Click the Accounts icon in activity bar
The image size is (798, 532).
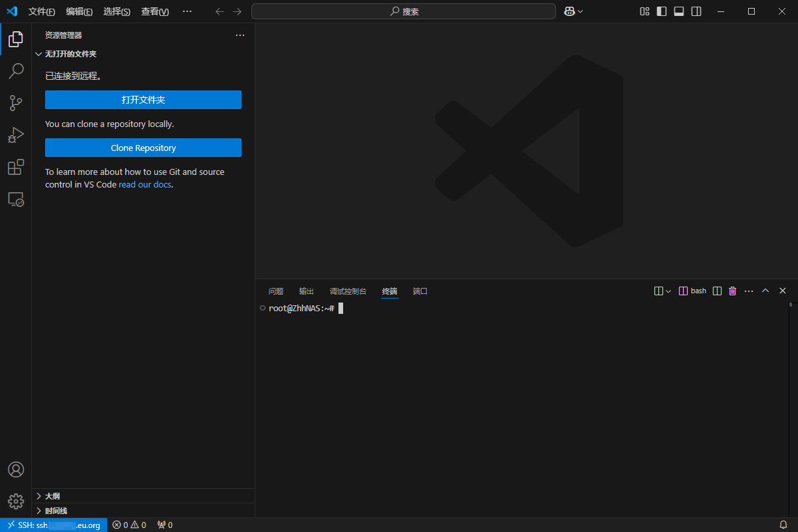[x=16, y=469]
